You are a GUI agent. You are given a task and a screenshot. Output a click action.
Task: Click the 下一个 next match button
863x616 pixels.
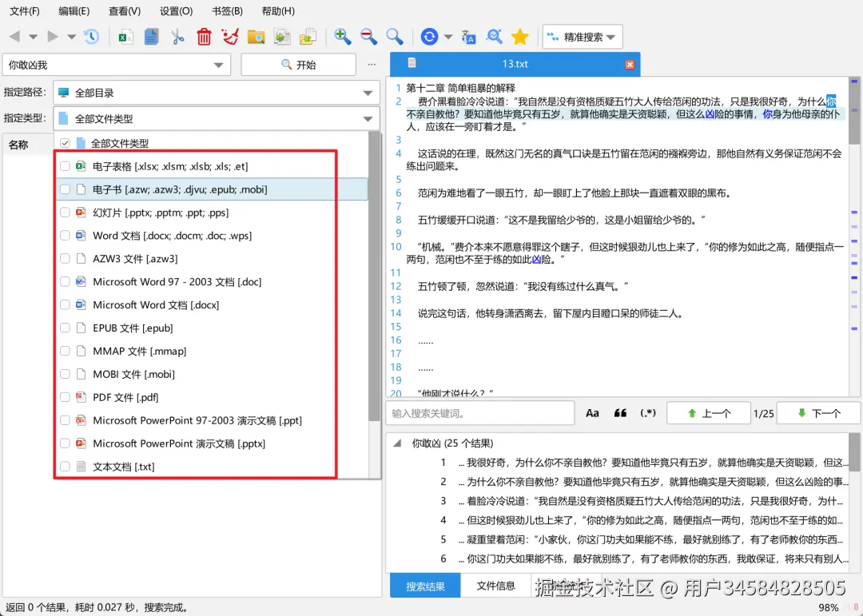818,413
